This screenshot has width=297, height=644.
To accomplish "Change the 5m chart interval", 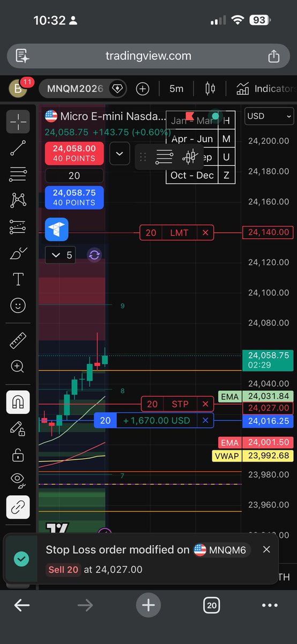I will [176, 89].
